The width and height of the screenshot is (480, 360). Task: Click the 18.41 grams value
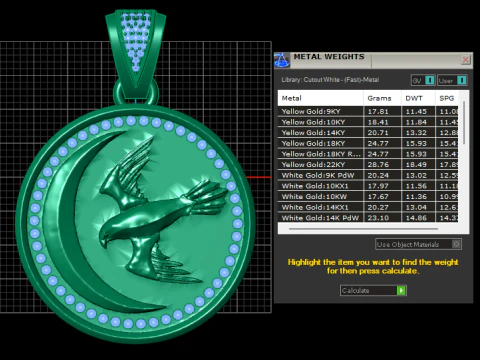pyautogui.click(x=378, y=122)
